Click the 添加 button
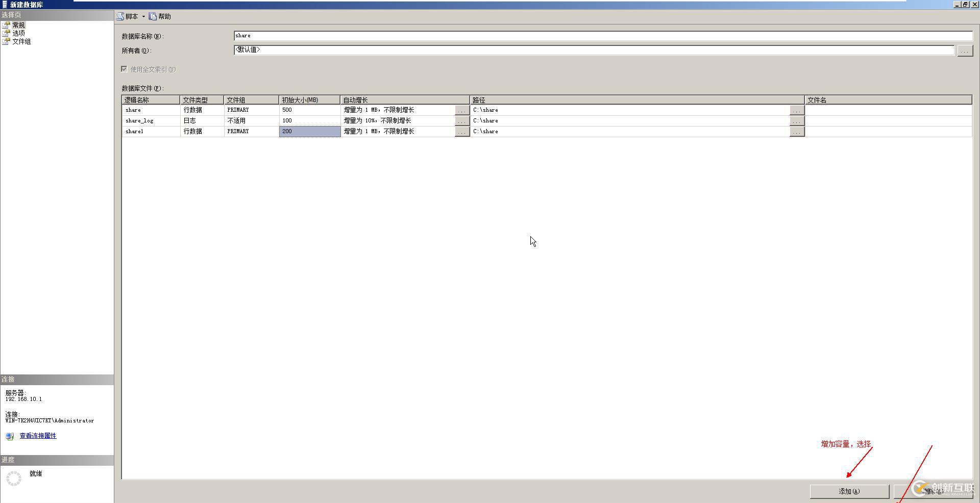The image size is (980, 503). [x=849, y=491]
